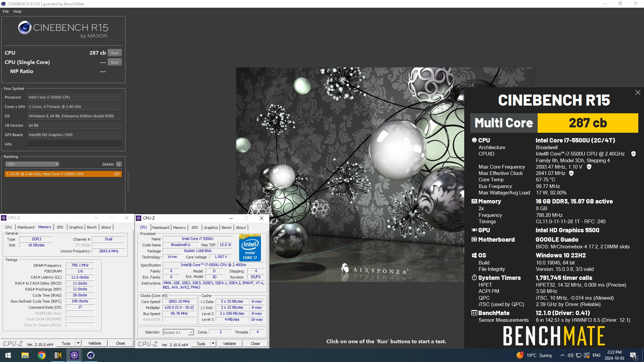Open Bench tab in right CPU-Z window

(227, 228)
